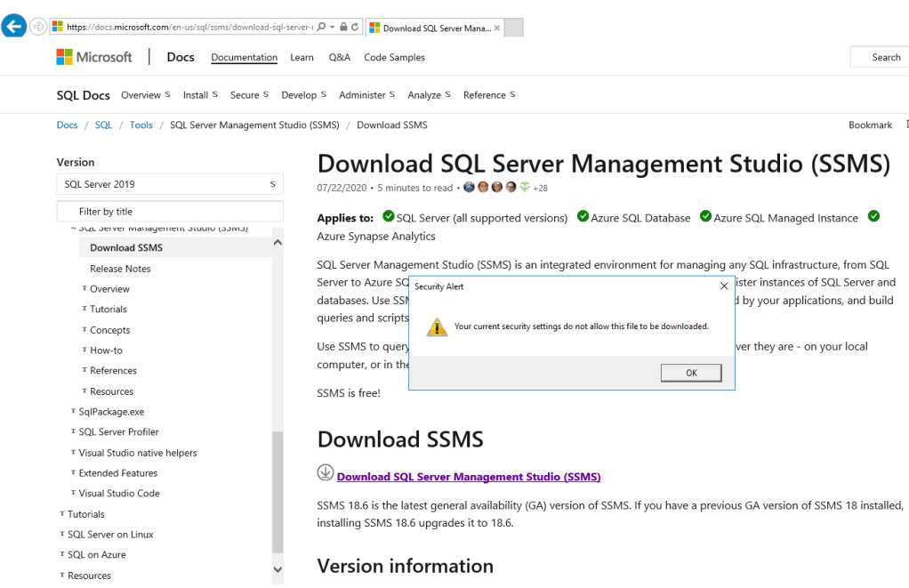The width and height of the screenshot is (909, 588).
Task: Expand the Tutorials node under SSMS
Action: 108,310
